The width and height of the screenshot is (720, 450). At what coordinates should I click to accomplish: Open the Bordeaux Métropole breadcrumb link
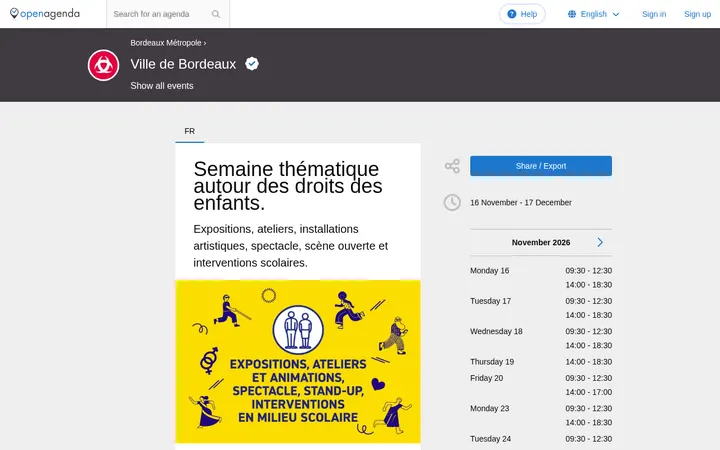coord(166,43)
